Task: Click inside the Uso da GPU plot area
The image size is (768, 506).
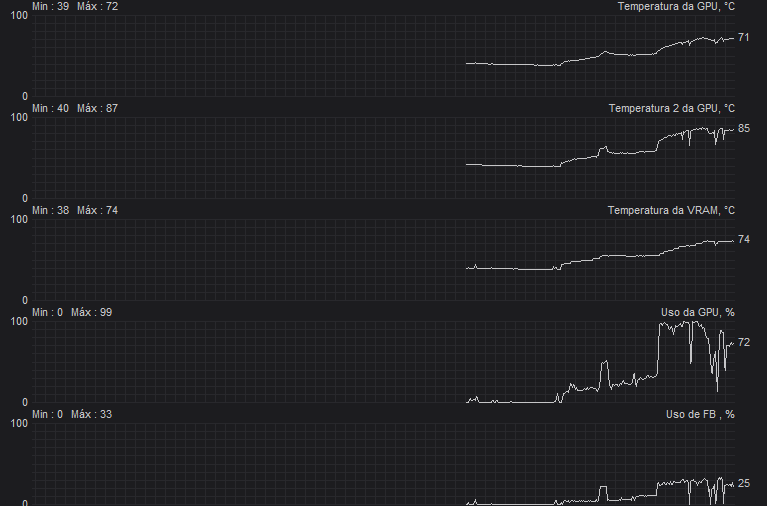Action: (x=384, y=362)
